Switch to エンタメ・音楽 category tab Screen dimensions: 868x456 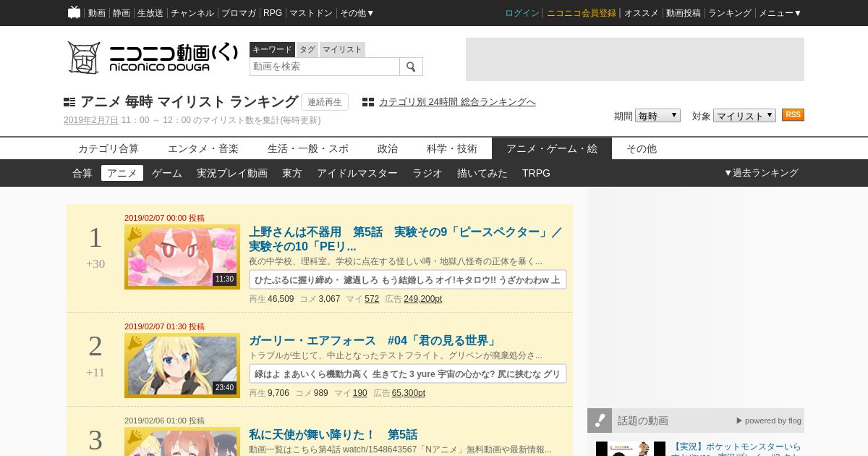pos(203,148)
